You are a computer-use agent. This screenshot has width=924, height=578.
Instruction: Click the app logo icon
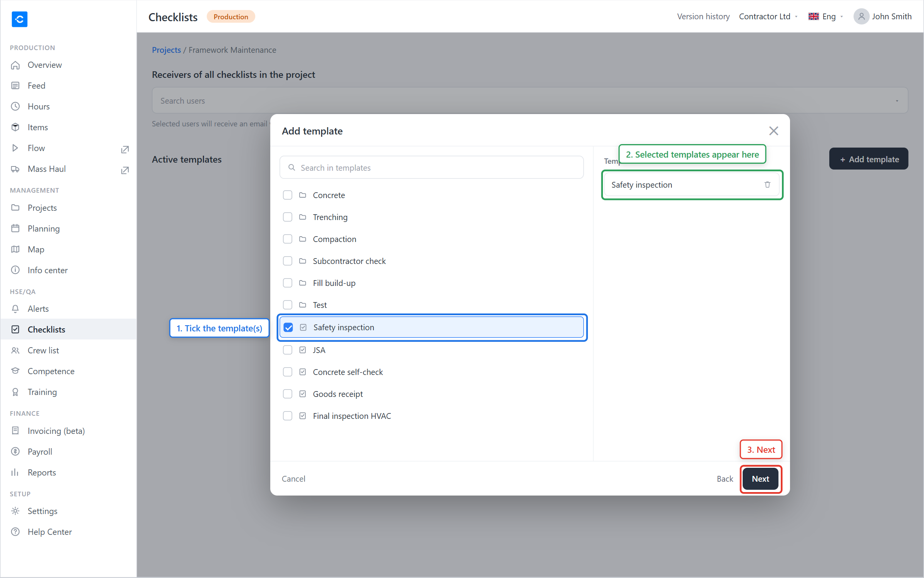pos(20,19)
